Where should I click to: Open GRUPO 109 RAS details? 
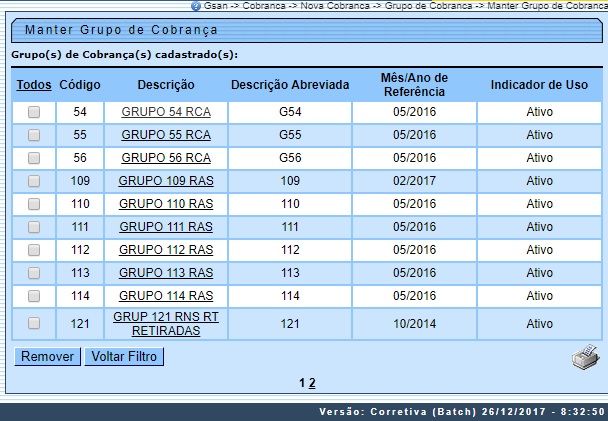[166, 181]
